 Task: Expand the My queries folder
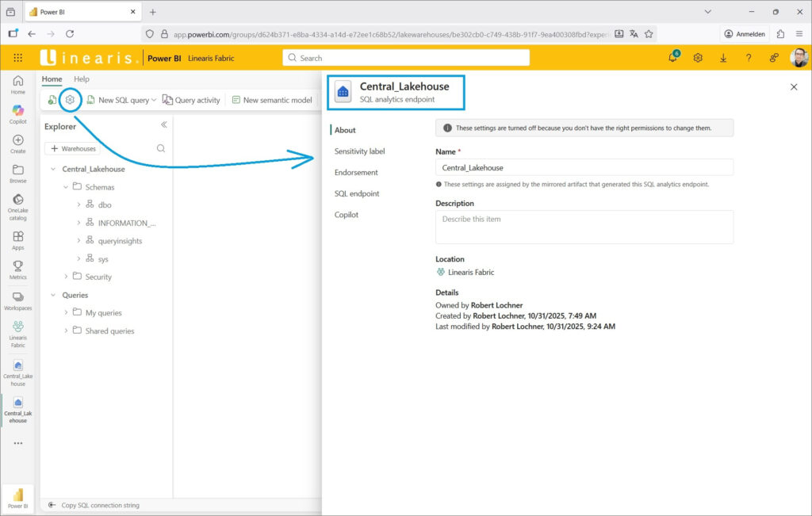coord(66,313)
